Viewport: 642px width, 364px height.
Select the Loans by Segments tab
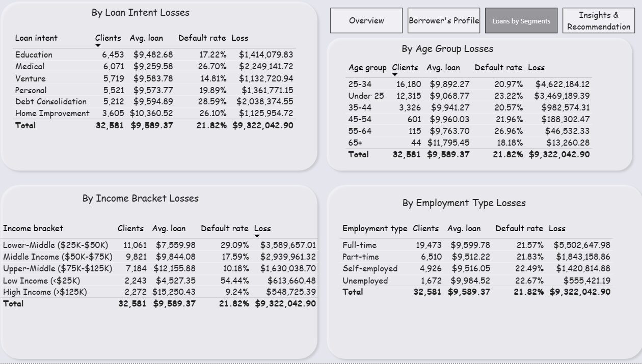pyautogui.click(x=521, y=21)
